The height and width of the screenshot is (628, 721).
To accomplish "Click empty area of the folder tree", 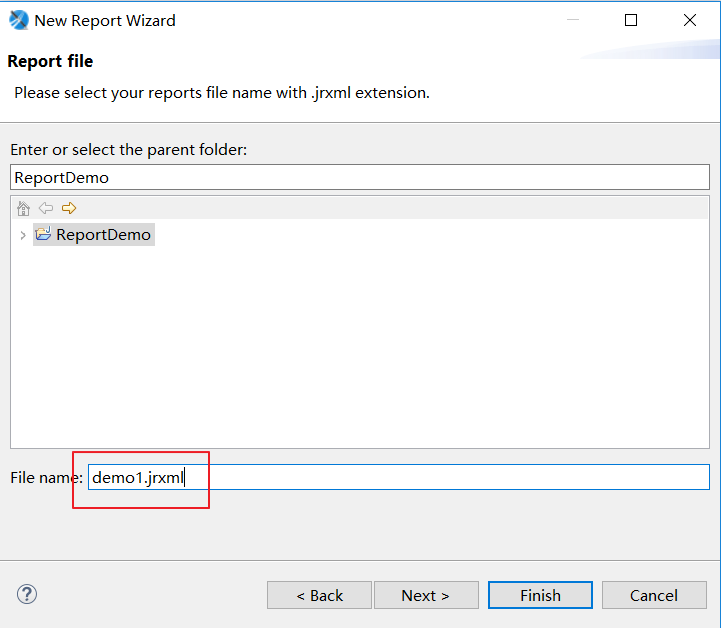I will [360, 350].
